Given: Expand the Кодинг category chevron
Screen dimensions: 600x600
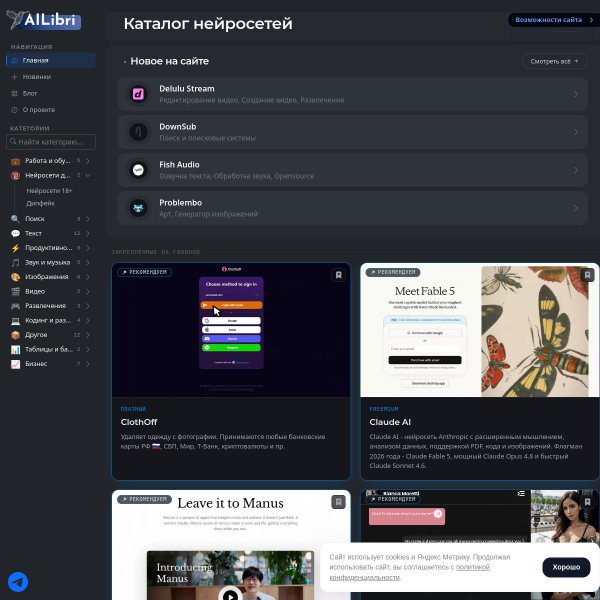Looking at the screenshot, I should coord(88,320).
